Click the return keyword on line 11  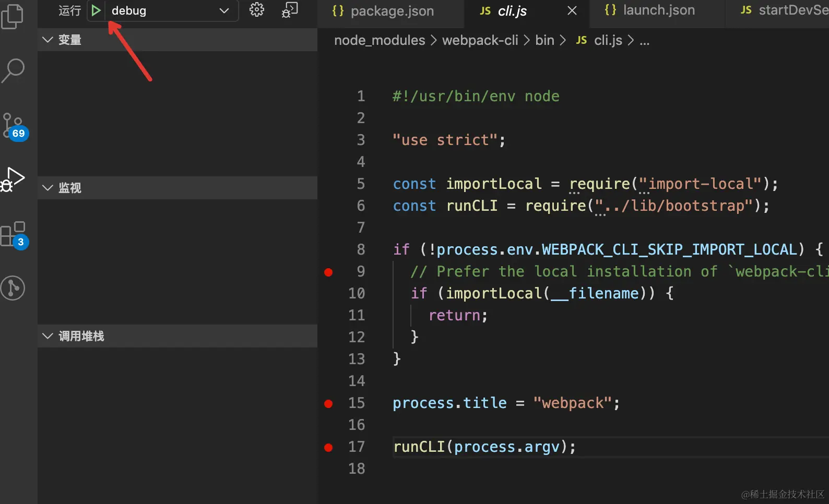pyautogui.click(x=454, y=315)
